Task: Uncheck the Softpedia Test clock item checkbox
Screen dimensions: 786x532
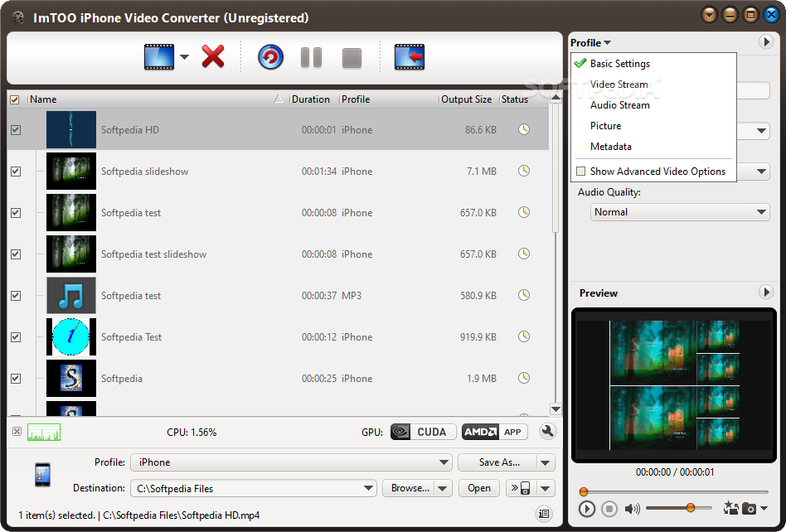Action: tap(16, 337)
